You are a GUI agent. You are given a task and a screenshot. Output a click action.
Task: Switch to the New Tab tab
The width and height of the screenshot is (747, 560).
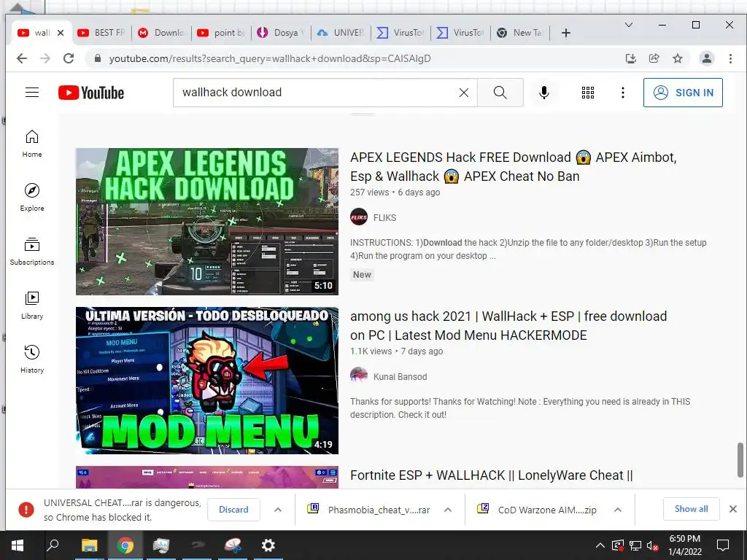(x=520, y=32)
